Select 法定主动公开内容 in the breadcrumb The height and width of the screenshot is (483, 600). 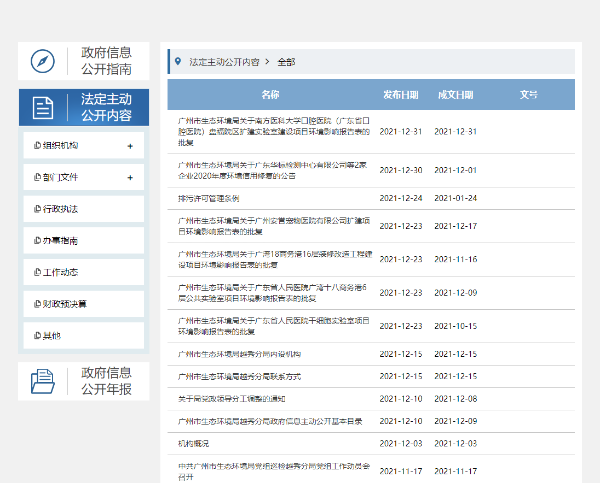224,62
